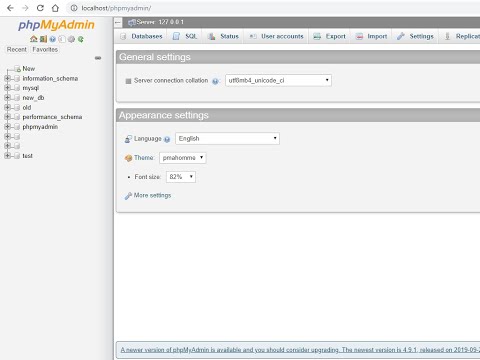Image resolution: width=480 pixels, height=360 pixels.
Task: Open the Language dropdown
Action: coord(227,139)
